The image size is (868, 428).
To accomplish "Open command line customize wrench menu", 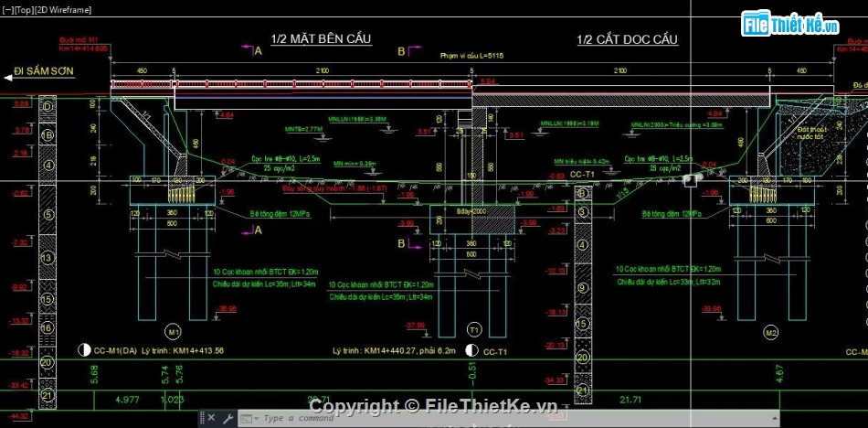I will coord(227,418).
